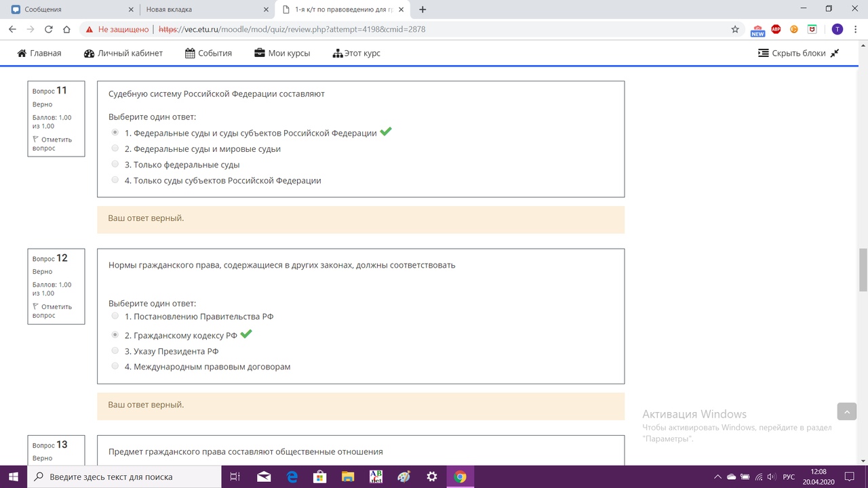This screenshot has height=488, width=868.
Task: Open the AdBlock Plus extension icon
Action: [776, 29]
